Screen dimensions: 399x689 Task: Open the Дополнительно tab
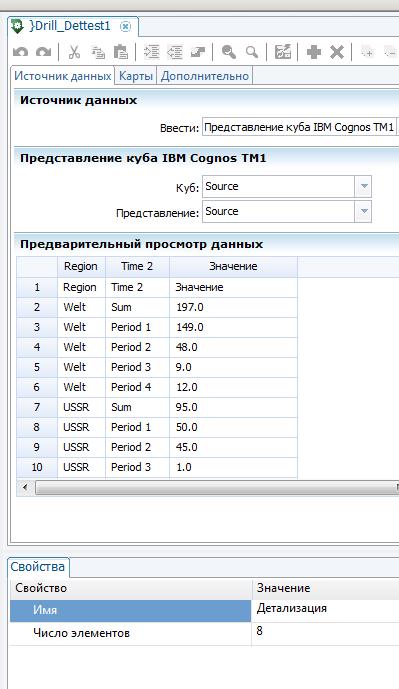pos(204,76)
